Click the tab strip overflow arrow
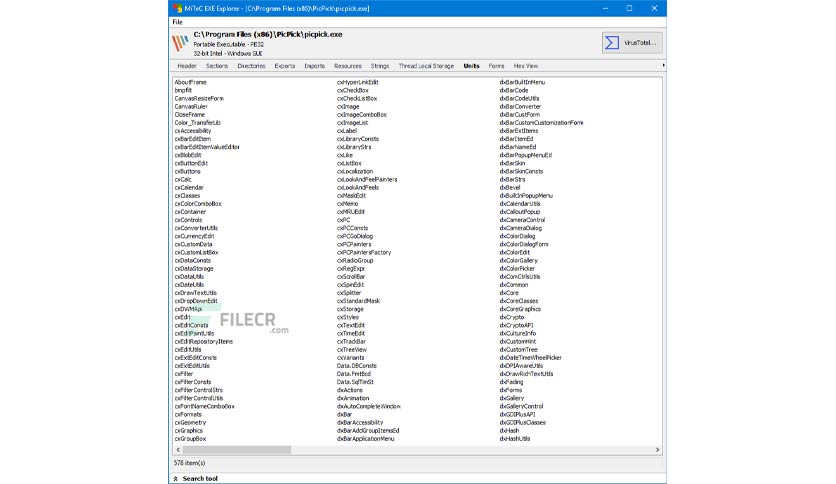The width and height of the screenshot is (836, 484). (663, 66)
